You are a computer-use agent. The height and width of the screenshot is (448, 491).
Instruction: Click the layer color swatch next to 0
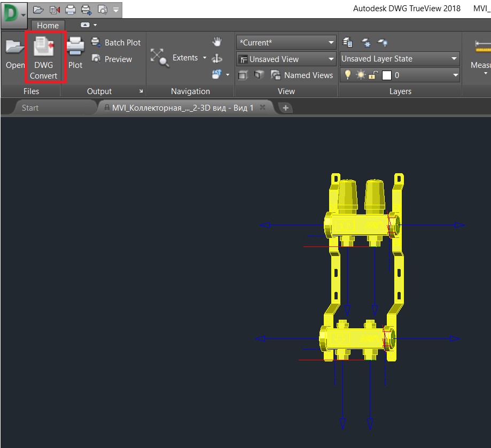pos(386,75)
